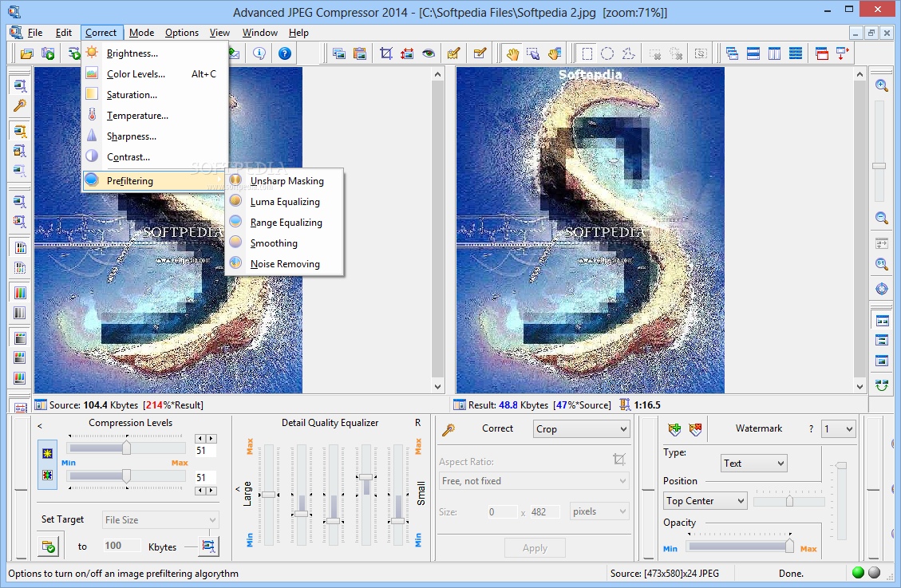This screenshot has width=901, height=588.
Task: Click the crop height field showing 482
Action: (544, 511)
